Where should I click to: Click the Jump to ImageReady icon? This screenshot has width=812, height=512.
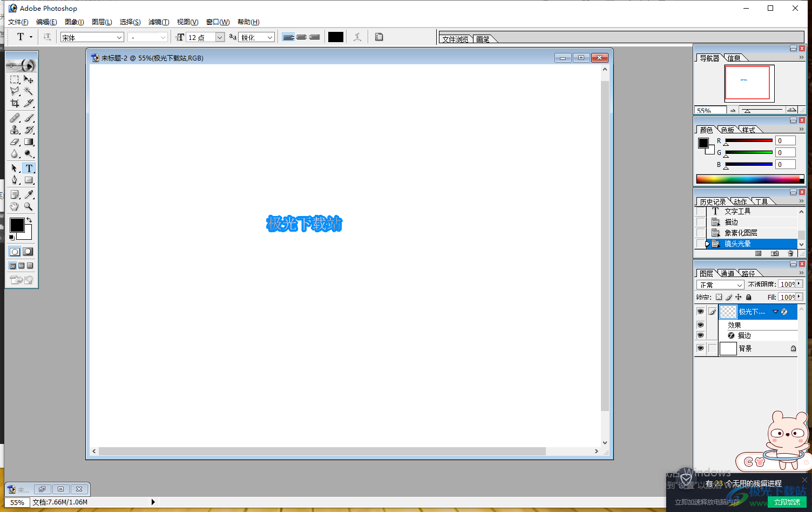tap(22, 280)
